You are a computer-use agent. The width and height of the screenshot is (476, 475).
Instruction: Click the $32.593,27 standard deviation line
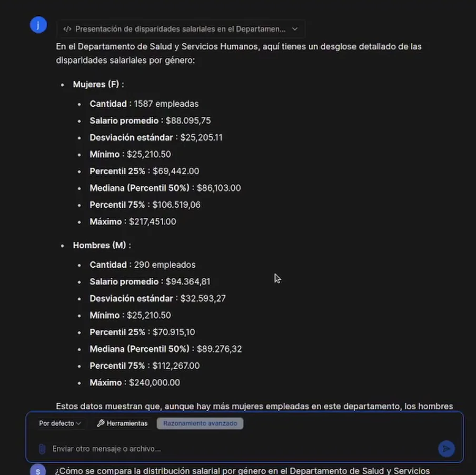157,298
